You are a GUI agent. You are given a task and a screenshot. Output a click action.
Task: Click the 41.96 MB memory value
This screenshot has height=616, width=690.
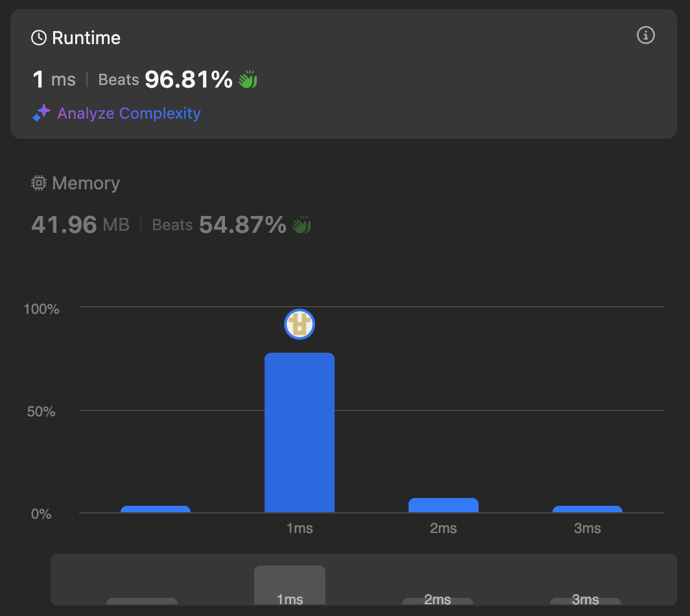click(x=80, y=224)
